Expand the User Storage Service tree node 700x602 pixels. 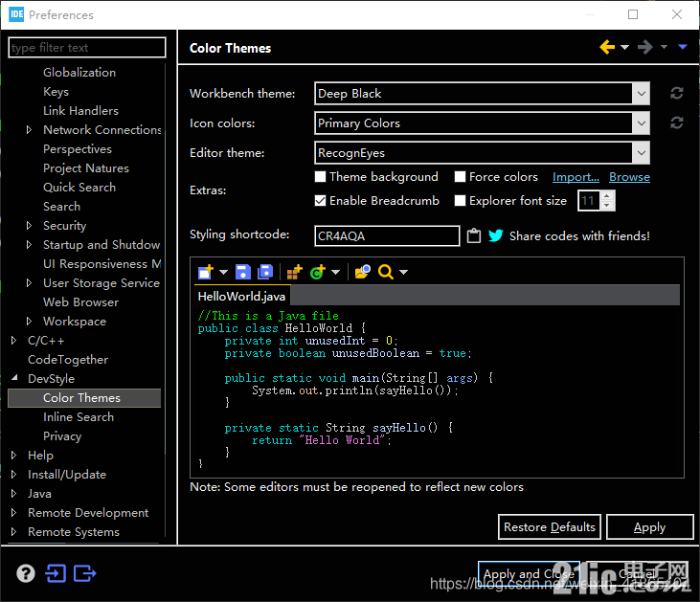pos(29,283)
